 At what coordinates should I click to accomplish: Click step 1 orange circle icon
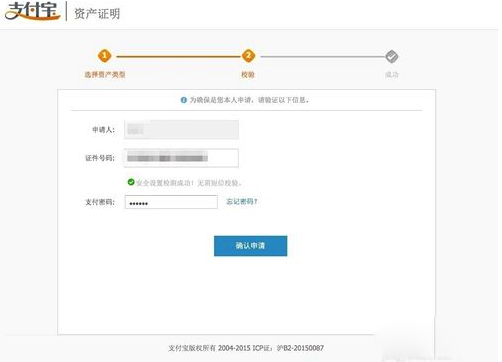[104, 56]
